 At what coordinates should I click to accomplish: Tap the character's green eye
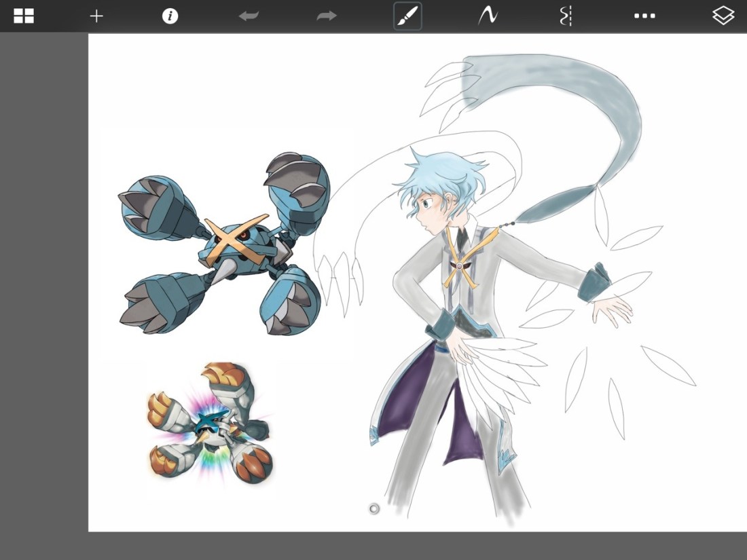pos(425,202)
